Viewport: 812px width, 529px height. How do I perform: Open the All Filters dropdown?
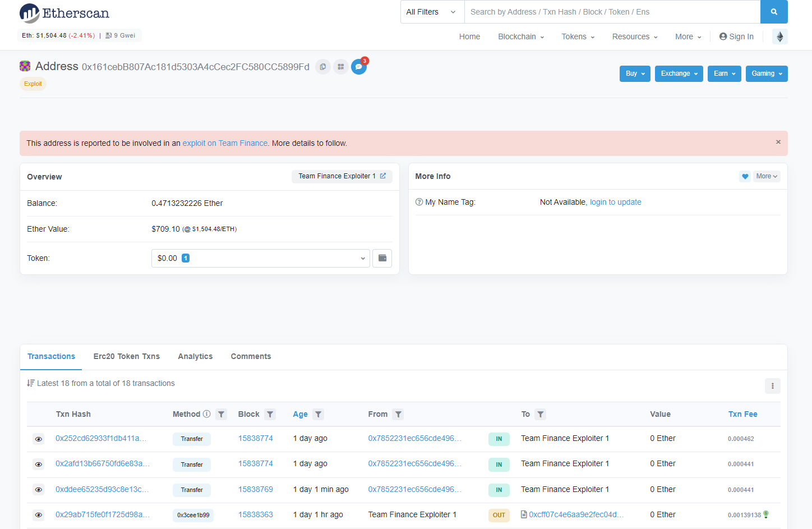click(432, 12)
